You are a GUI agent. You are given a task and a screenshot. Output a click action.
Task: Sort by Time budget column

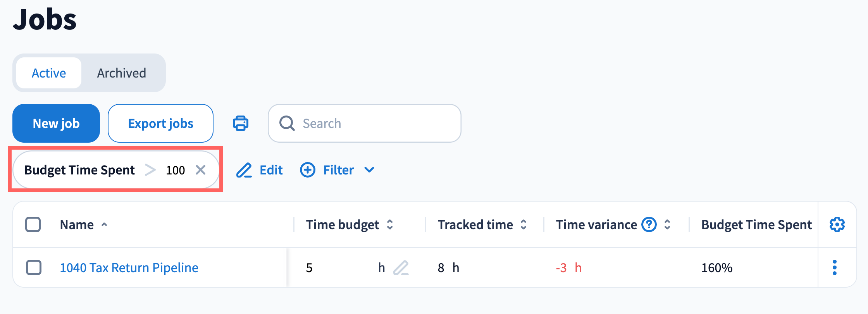pos(390,224)
